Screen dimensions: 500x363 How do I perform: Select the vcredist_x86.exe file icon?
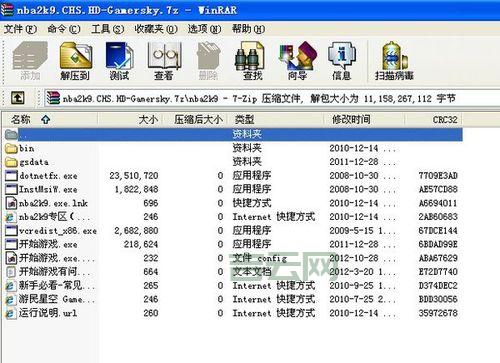(11, 231)
